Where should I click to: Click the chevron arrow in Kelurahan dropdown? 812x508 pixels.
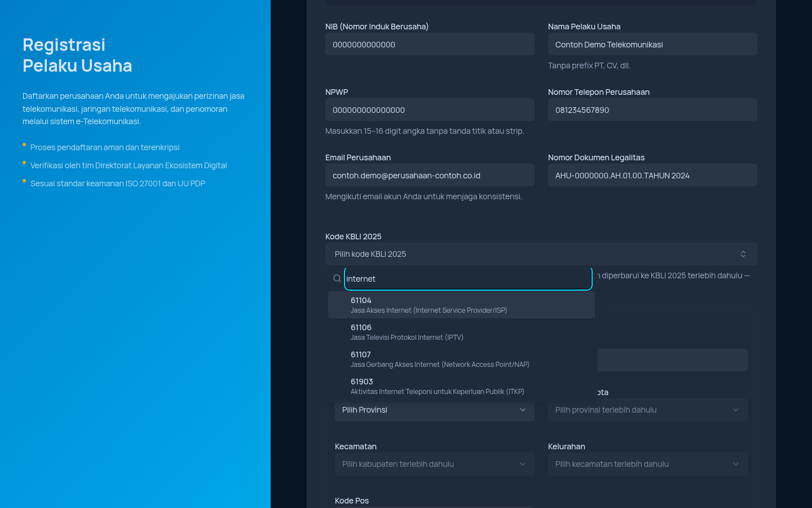click(736, 464)
